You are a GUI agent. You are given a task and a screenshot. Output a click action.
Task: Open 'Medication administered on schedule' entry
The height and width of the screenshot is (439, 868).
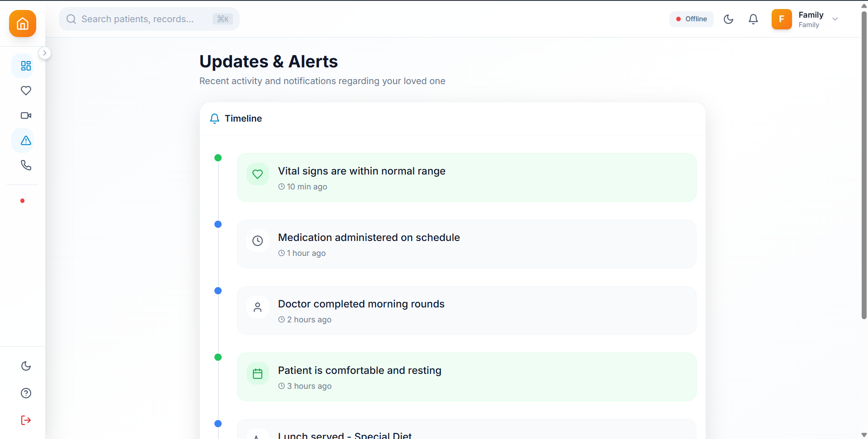466,244
